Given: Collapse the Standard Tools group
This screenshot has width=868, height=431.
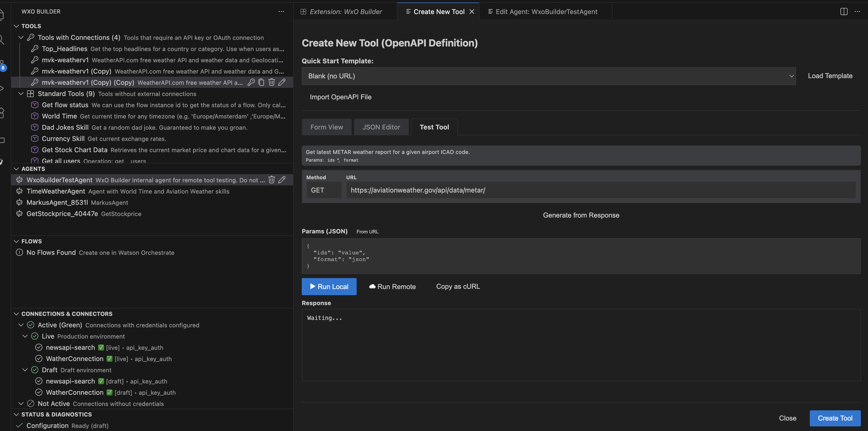Looking at the screenshot, I should point(21,94).
